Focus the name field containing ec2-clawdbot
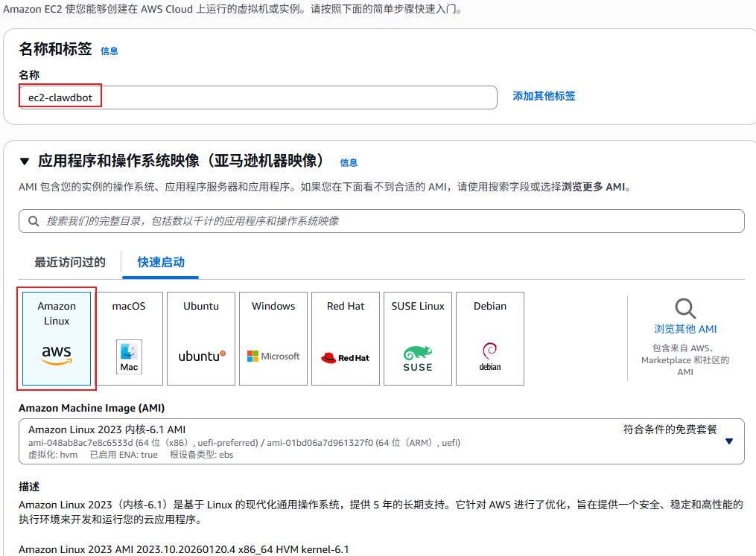Screen dimensions: 756x556 (258, 98)
